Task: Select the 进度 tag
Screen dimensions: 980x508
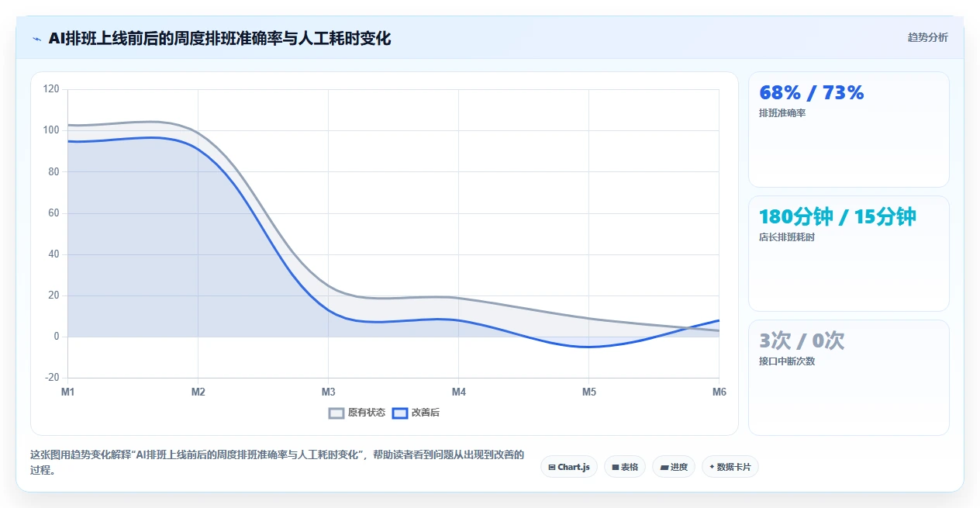Action: (x=673, y=467)
